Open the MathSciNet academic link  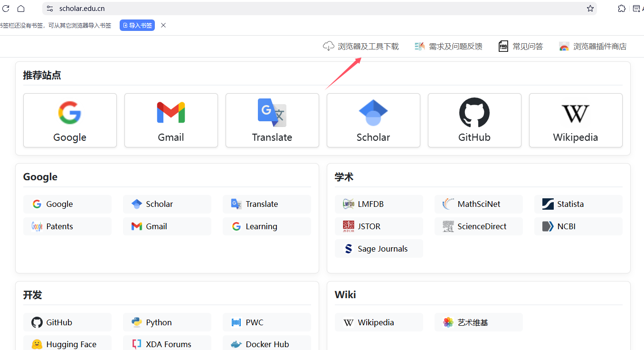(478, 204)
